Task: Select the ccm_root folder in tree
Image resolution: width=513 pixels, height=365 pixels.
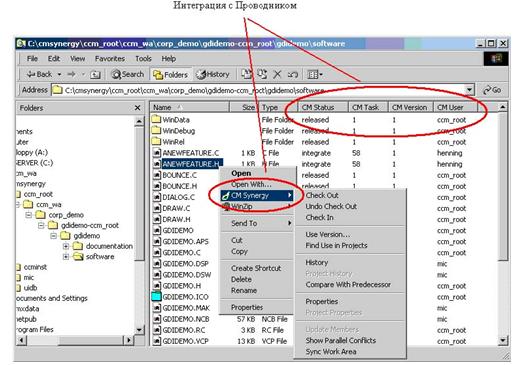Action: tap(38, 194)
